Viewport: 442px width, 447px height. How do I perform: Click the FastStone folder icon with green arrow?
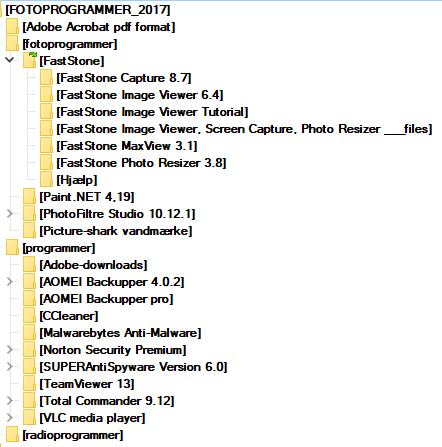(29, 60)
